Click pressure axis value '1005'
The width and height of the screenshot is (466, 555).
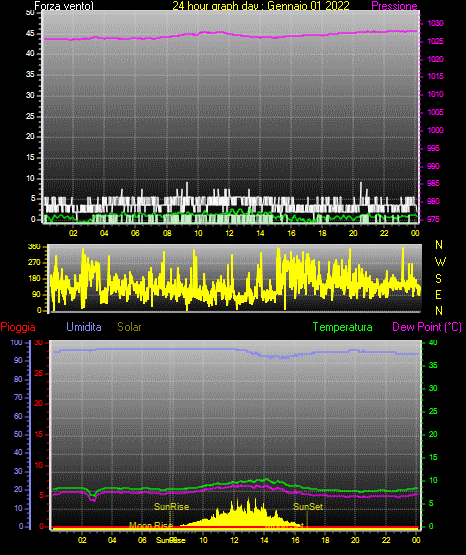click(435, 112)
